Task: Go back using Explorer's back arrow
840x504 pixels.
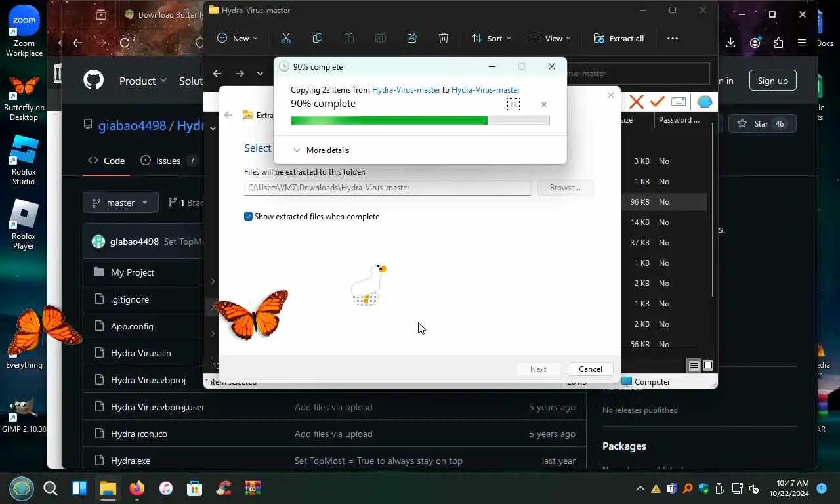Action: [x=217, y=73]
